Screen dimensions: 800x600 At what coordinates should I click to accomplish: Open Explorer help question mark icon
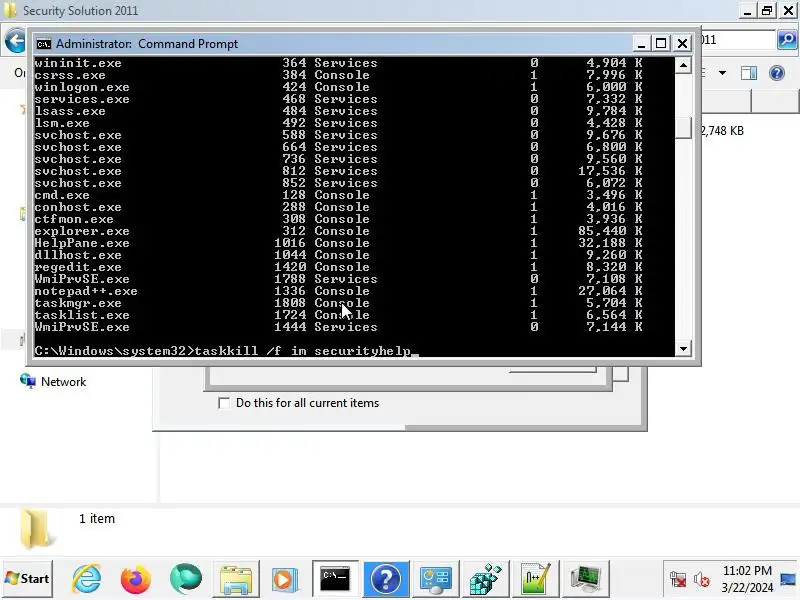pyautogui.click(x=777, y=73)
